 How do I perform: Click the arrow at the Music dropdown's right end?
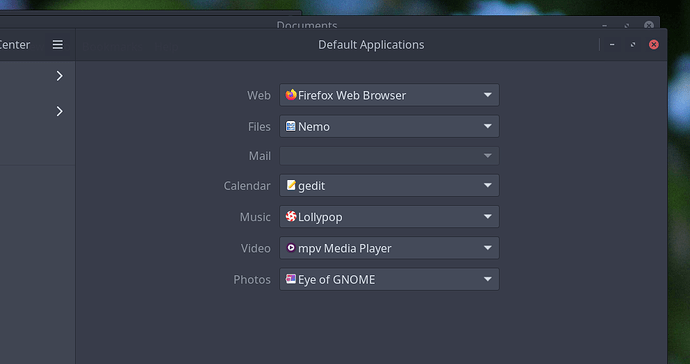coord(488,217)
